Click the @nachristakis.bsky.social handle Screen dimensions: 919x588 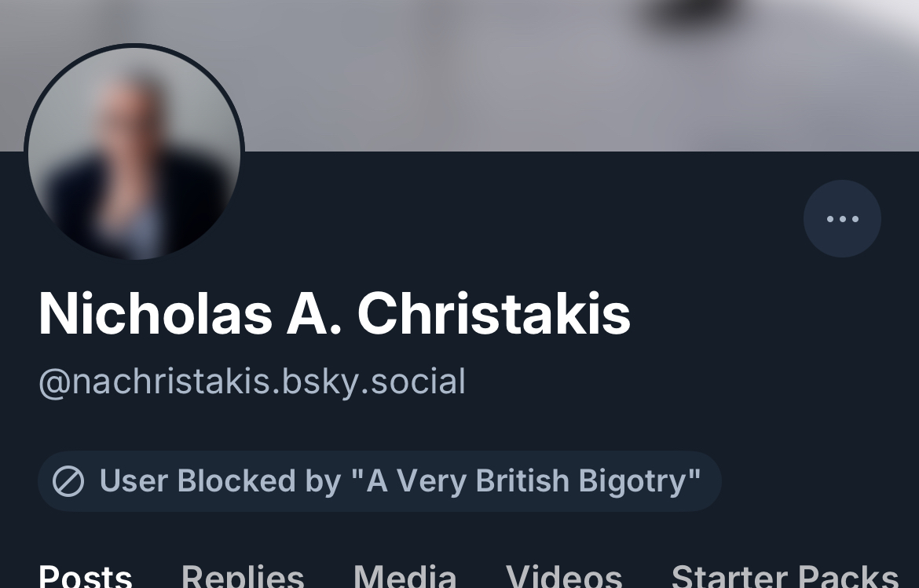pos(252,382)
